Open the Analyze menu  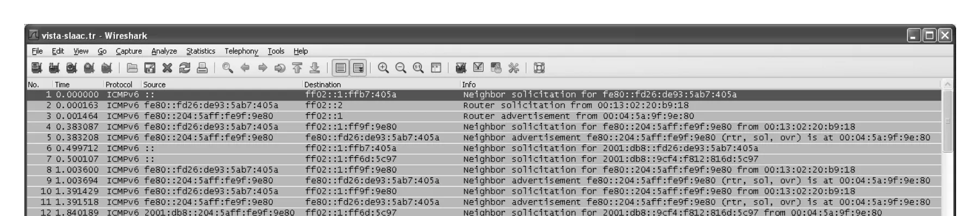(164, 51)
